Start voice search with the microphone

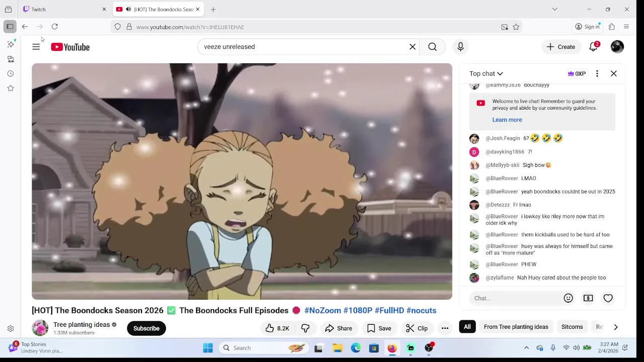460,47
